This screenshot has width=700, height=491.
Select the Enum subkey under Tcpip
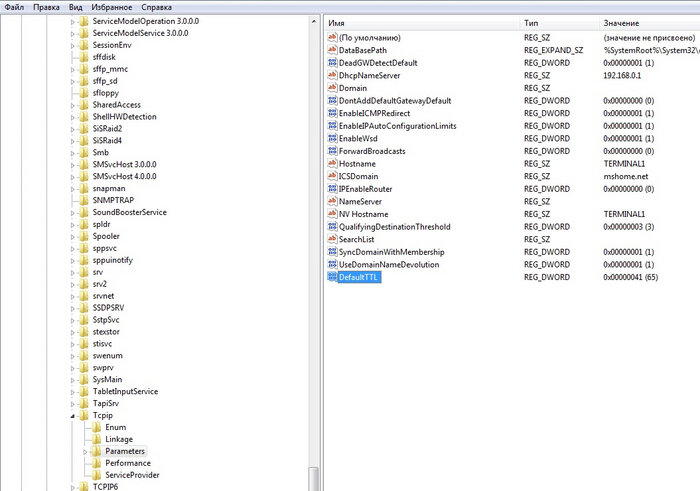[x=115, y=427]
